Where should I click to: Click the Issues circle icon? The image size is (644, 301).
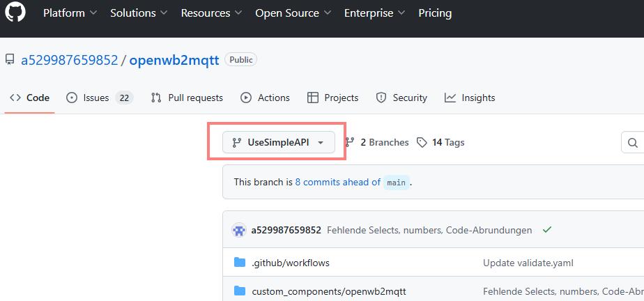pos(72,98)
